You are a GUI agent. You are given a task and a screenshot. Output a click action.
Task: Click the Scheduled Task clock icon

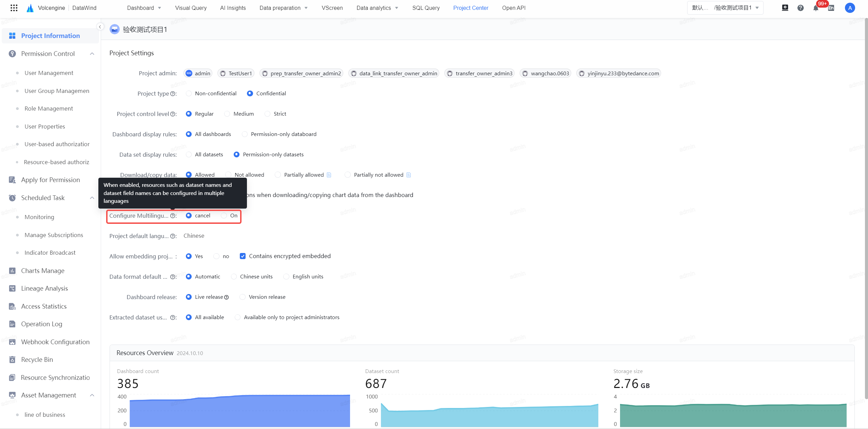[12, 198]
